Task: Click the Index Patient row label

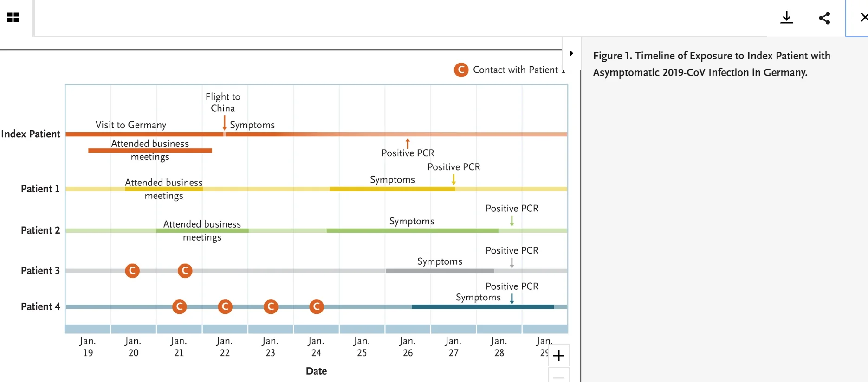Action: click(31, 134)
